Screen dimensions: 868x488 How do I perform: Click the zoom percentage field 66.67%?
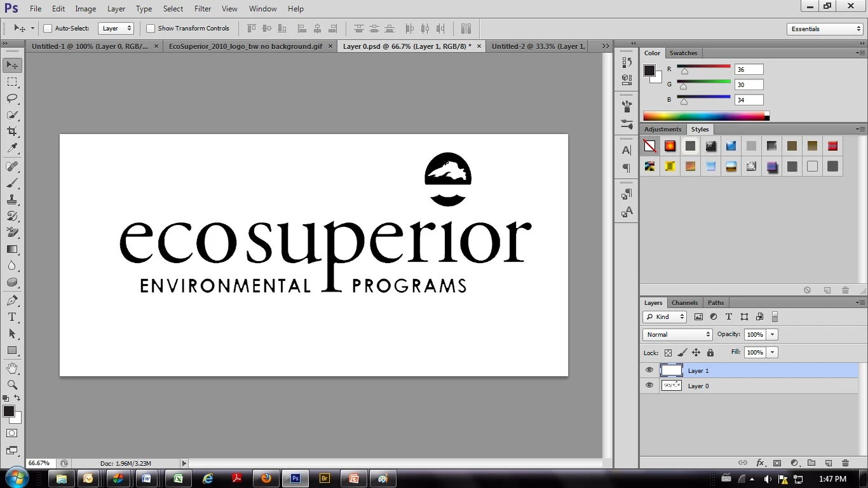42,463
